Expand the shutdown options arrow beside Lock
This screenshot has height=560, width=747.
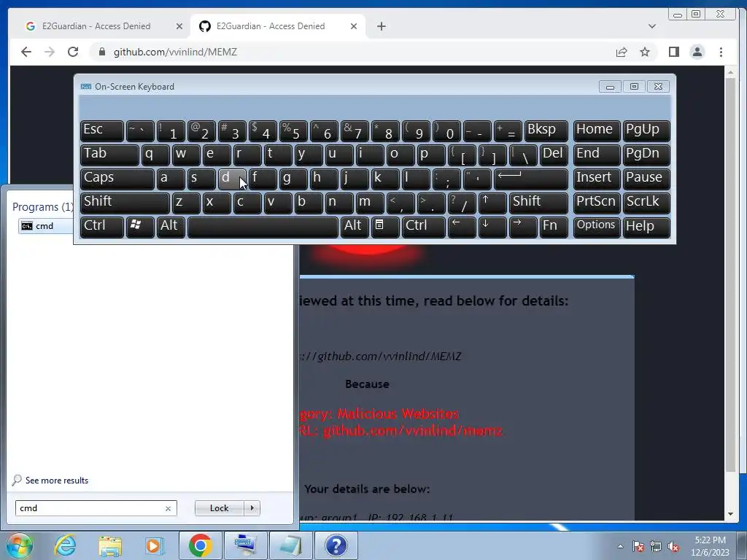pos(252,508)
